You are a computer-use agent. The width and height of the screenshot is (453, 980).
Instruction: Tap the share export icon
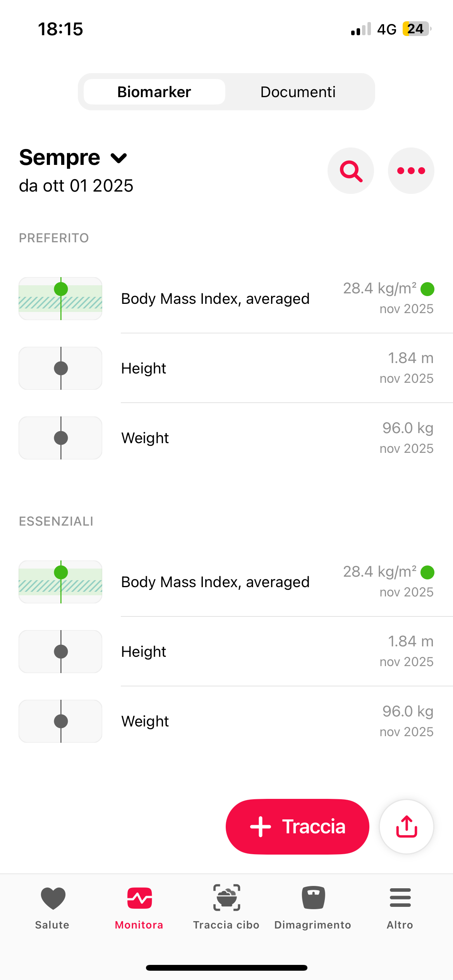406,826
